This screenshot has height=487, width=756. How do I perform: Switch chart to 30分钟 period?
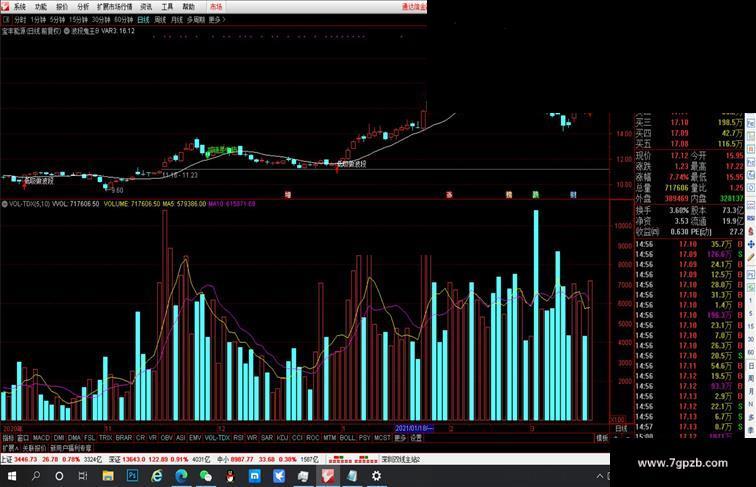101,20
